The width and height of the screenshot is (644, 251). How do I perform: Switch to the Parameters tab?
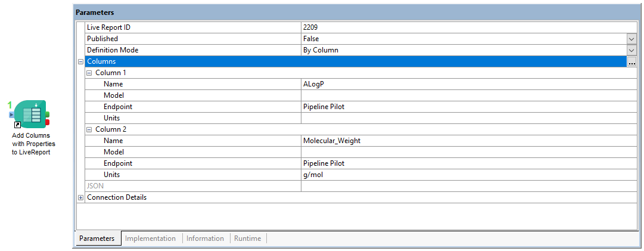[x=97, y=238]
